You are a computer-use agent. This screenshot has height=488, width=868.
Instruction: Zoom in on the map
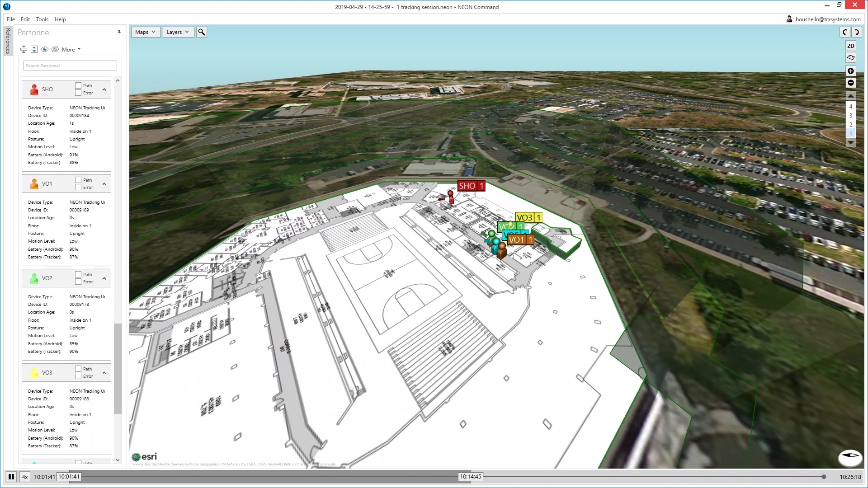coord(850,71)
